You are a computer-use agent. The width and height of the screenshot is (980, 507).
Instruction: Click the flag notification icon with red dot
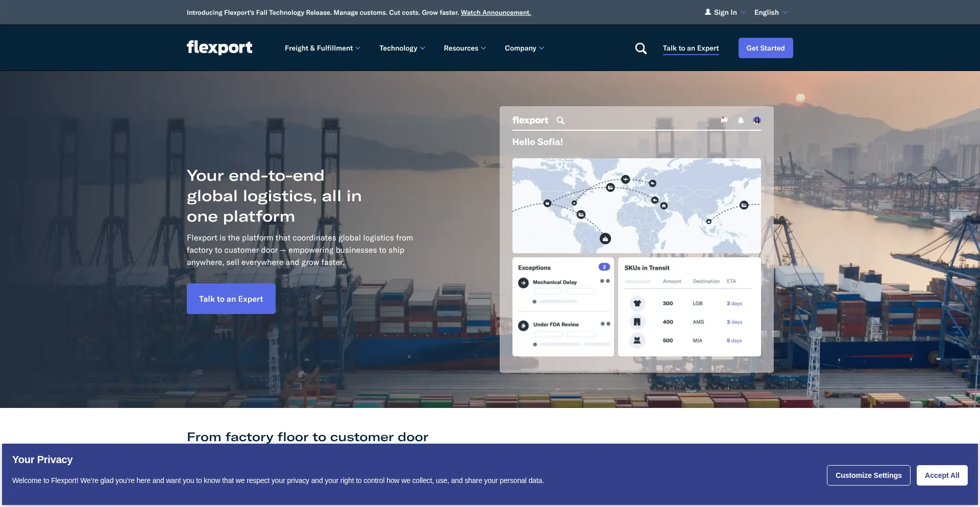pyautogui.click(x=723, y=120)
